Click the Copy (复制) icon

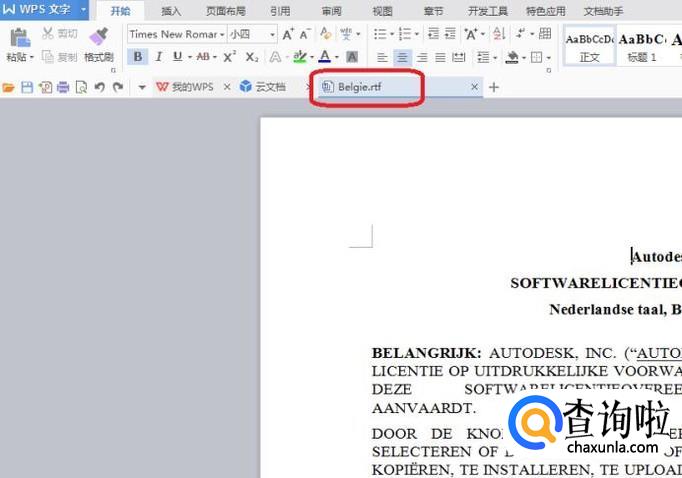(x=47, y=57)
